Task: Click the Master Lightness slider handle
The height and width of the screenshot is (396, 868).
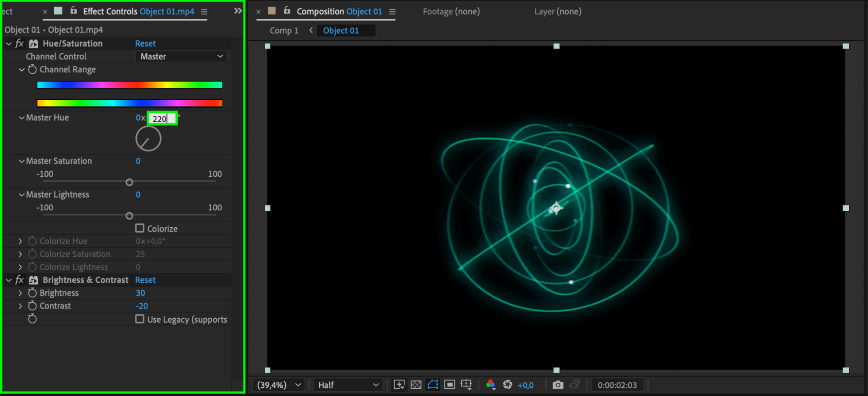Action: pyautogui.click(x=129, y=216)
